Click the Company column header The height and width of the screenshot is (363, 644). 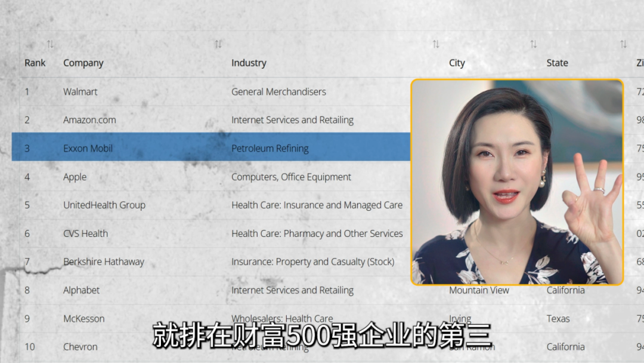click(x=83, y=63)
